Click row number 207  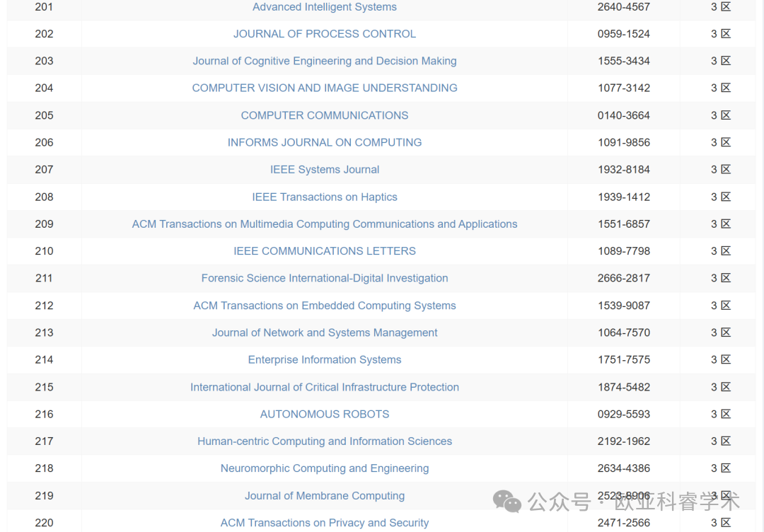[x=44, y=170]
